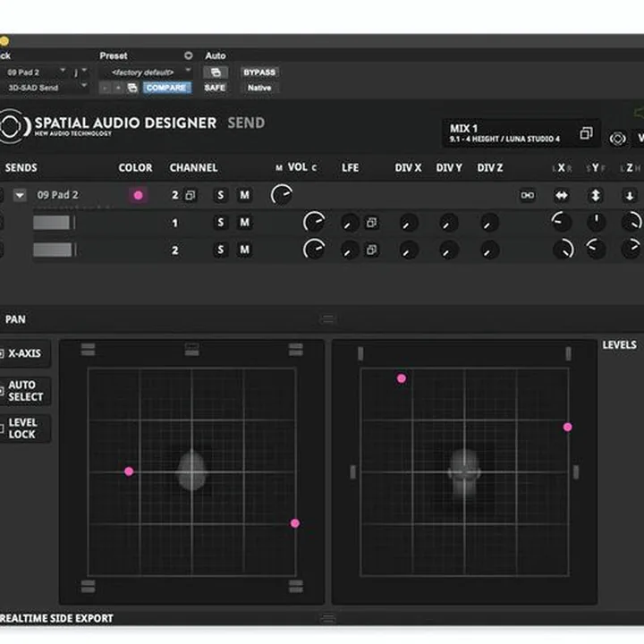This screenshot has height=644, width=644.
Task: Click the X position knob of channel 1
Action: 562,222
